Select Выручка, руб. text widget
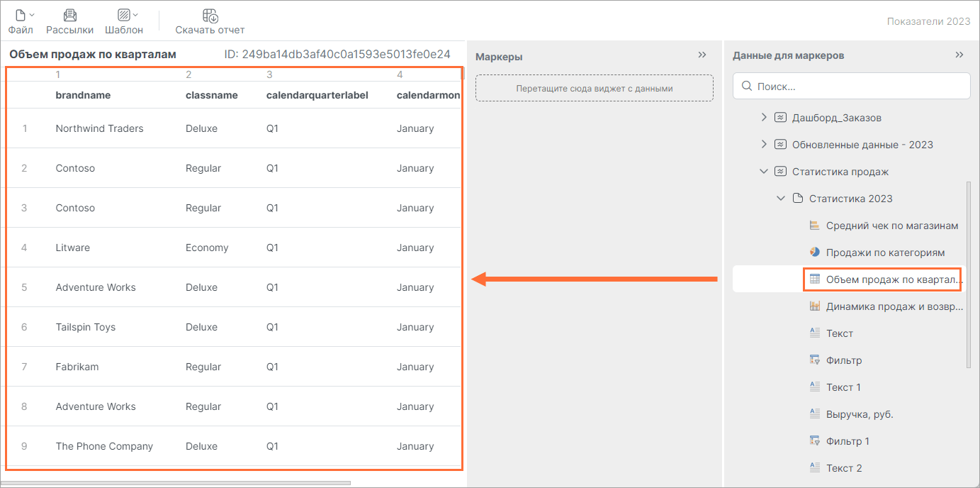Screen dimensions: 980x488 pyautogui.click(x=850, y=414)
